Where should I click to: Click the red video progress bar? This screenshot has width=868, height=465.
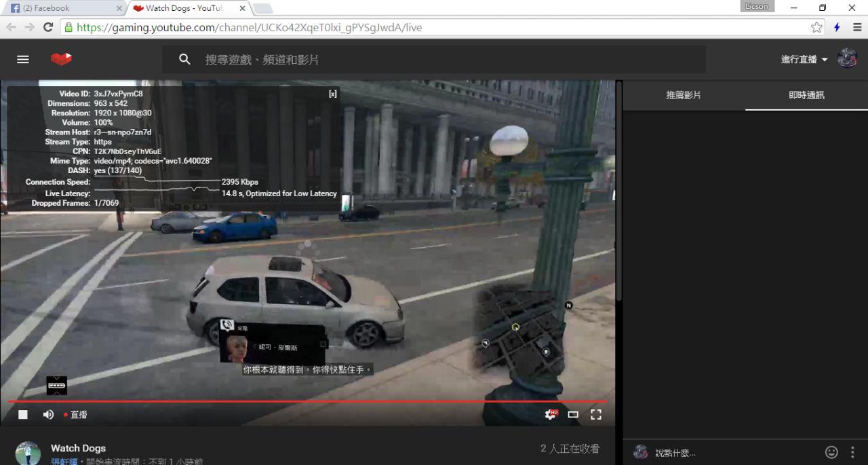307,401
